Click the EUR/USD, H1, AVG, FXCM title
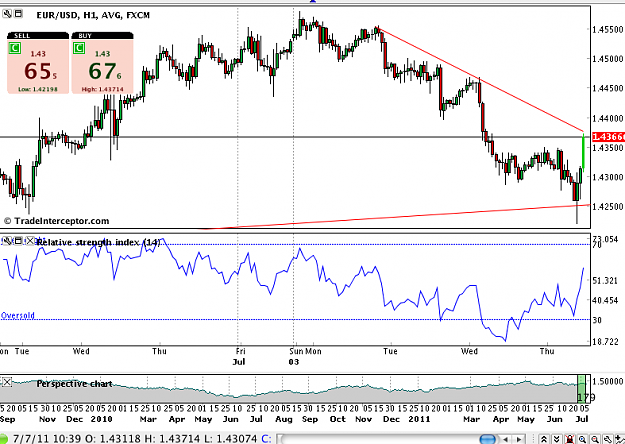This screenshot has height=444, width=625. 93,16
